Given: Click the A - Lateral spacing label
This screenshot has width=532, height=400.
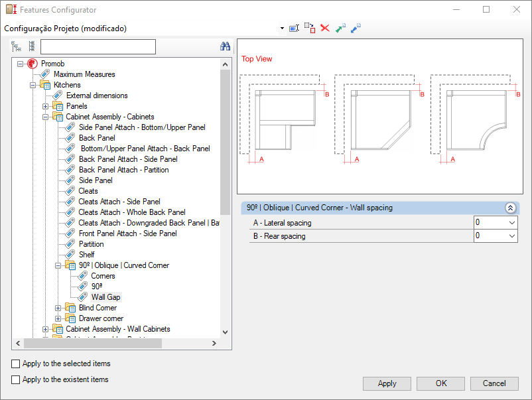Looking at the screenshot, I should tap(282, 223).
